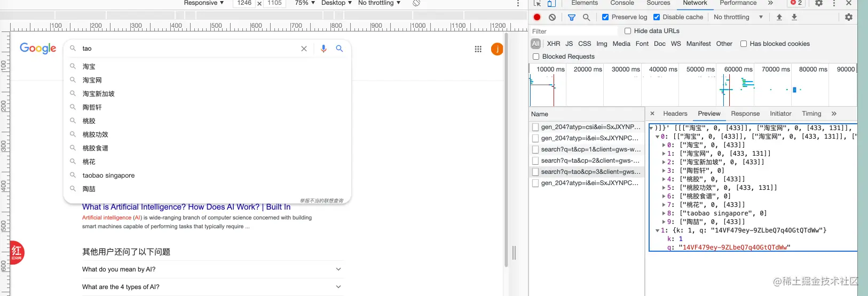Click the import HAR upload icon
The image size is (868, 296).
779,17
